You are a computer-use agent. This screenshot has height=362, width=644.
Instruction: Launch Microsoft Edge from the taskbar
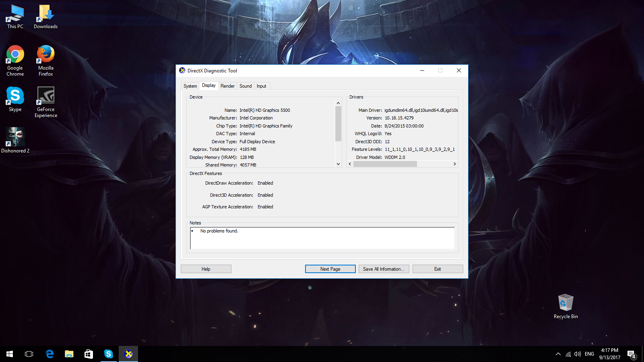[50, 354]
